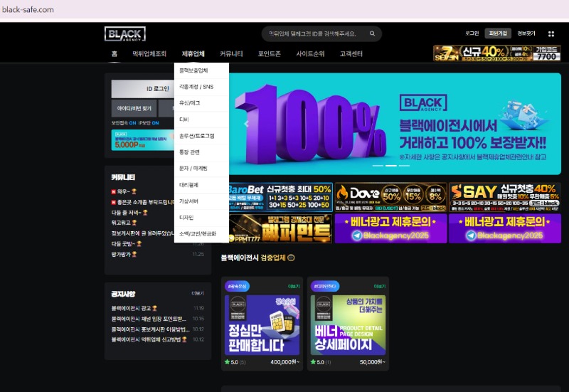This screenshot has height=392, width=569.
Task: Click the 회원가입 button
Action: coord(497,33)
